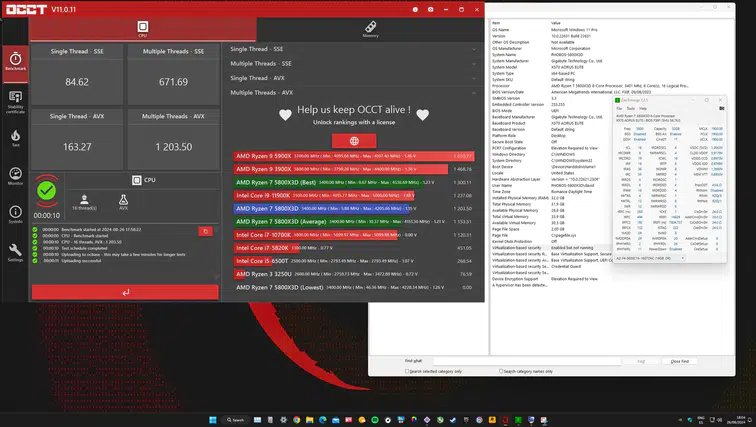Select the Intel Core i9-11900K row
Viewport: 756px width, 427px height.
(354, 195)
